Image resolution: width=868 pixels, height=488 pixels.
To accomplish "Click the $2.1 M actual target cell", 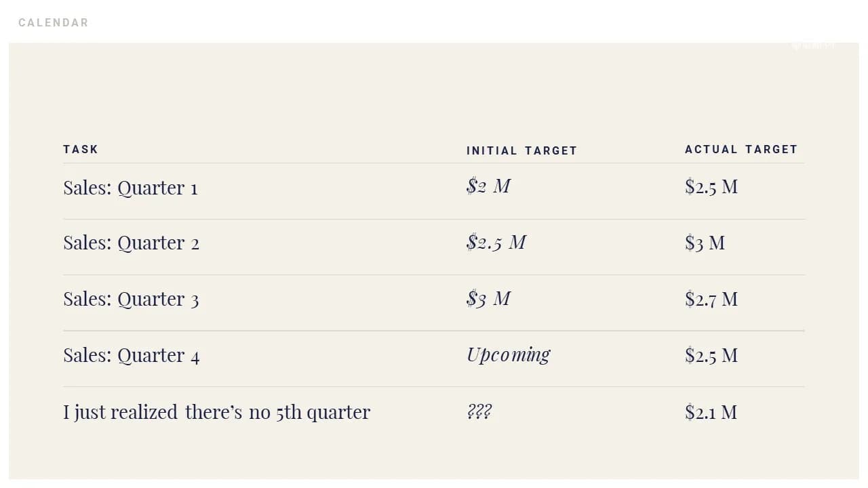I will (x=711, y=412).
